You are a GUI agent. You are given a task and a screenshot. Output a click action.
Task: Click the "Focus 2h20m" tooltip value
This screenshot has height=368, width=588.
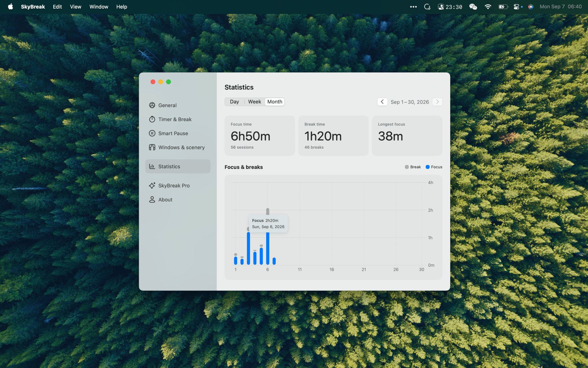pyautogui.click(x=265, y=220)
